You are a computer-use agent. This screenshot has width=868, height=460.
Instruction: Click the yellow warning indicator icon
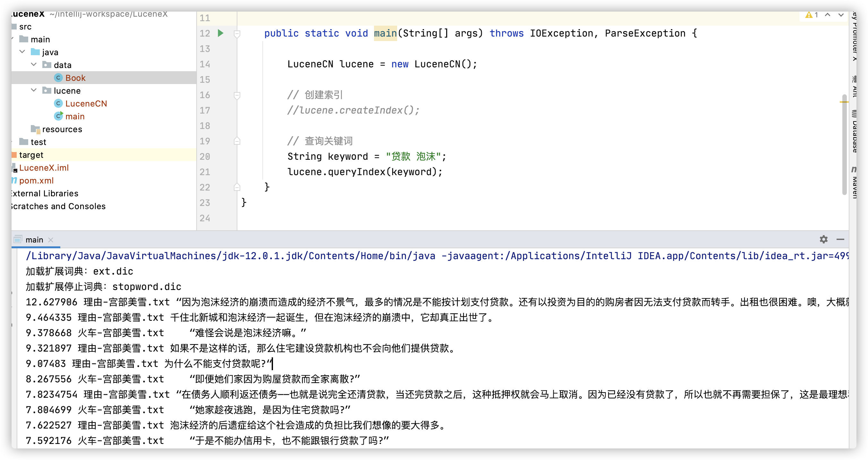tap(809, 15)
